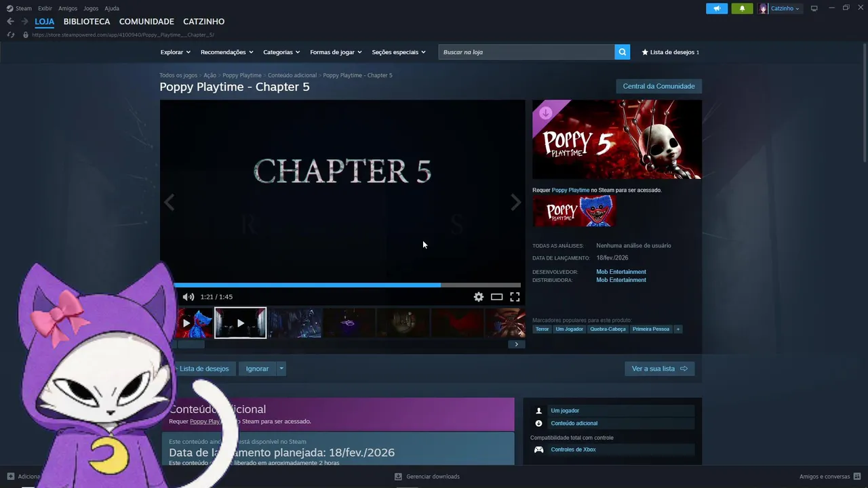Click the single-player person icon

tap(539, 411)
